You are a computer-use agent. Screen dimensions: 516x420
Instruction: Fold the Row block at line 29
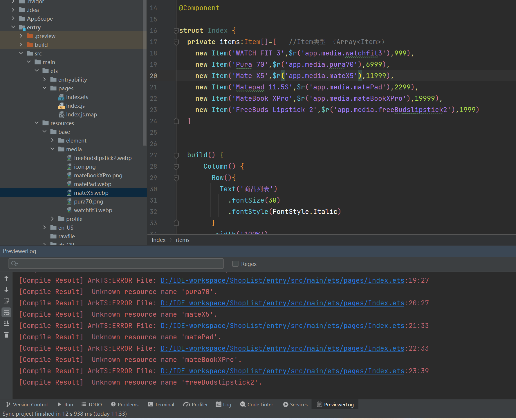(x=176, y=178)
